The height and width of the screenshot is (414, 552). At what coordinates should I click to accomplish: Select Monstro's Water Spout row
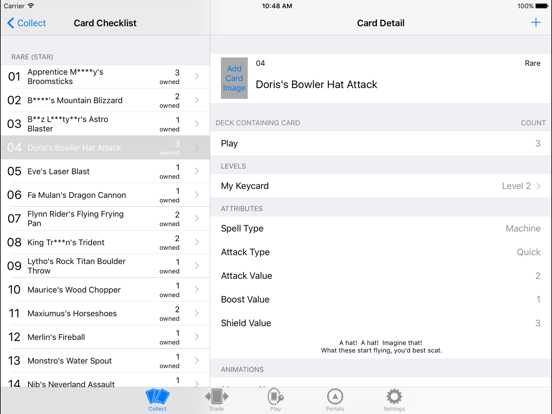[x=106, y=360]
